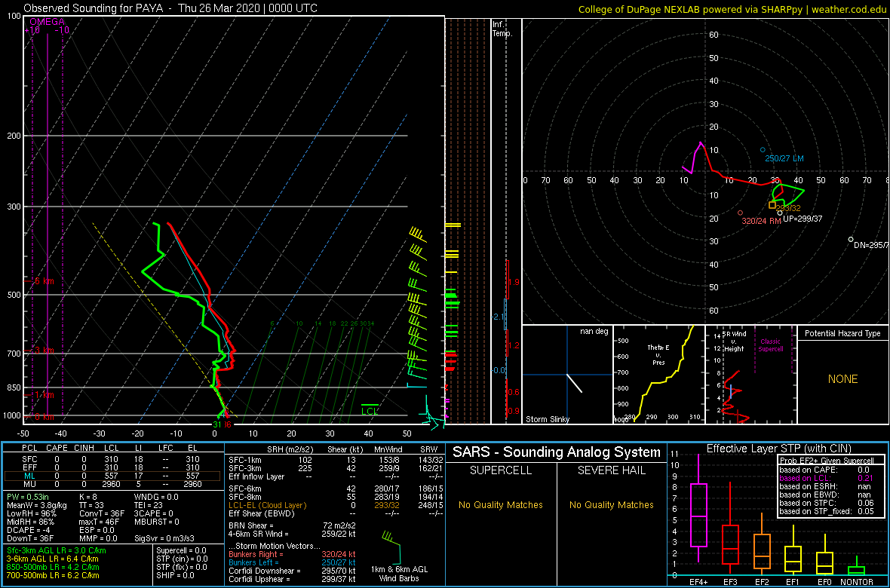The image size is (890, 588).
Task: Click the 'SUPERCELL' column heading
Action: [501, 470]
